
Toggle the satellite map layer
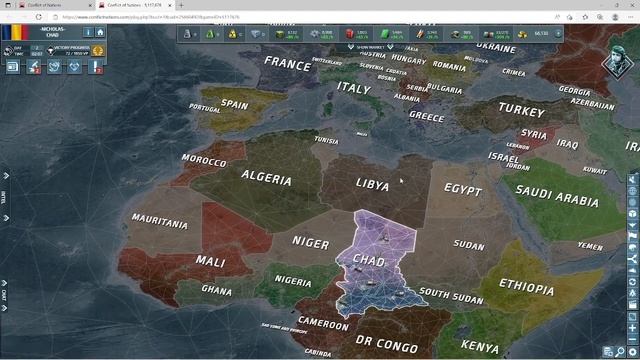tap(632, 179)
